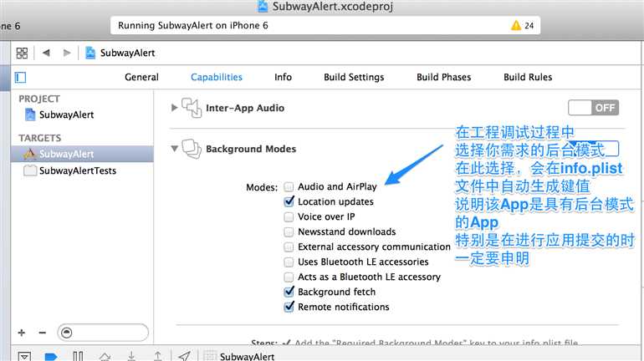Open the Build Rules tab

tap(528, 77)
